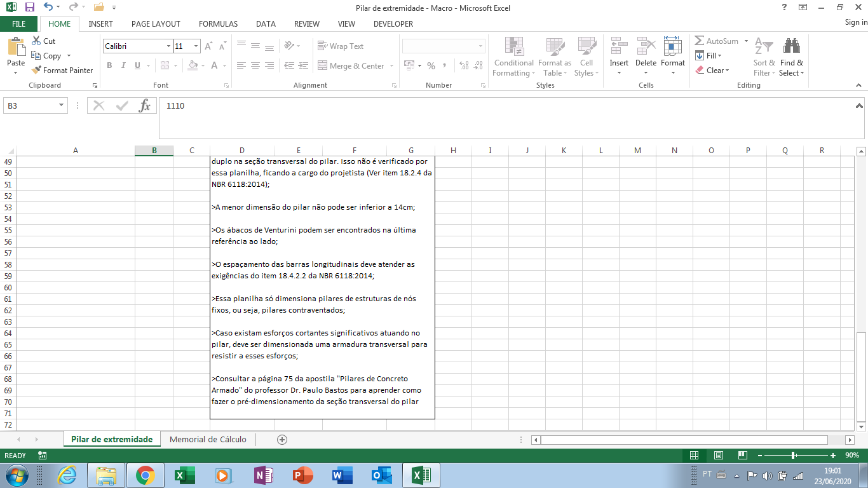Open Format as Table gallery
This screenshot has height=488, width=868.
tap(555, 57)
